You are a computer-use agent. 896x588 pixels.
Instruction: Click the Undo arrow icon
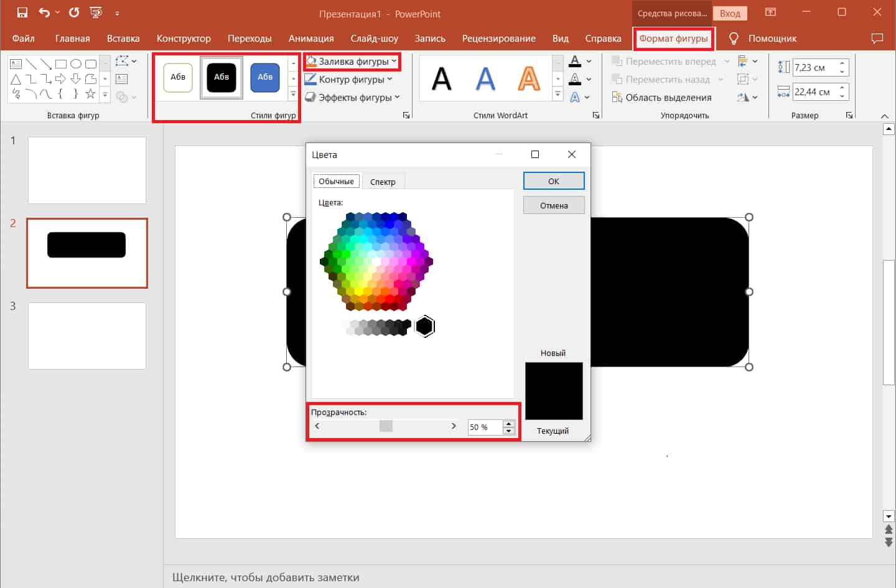(x=44, y=12)
